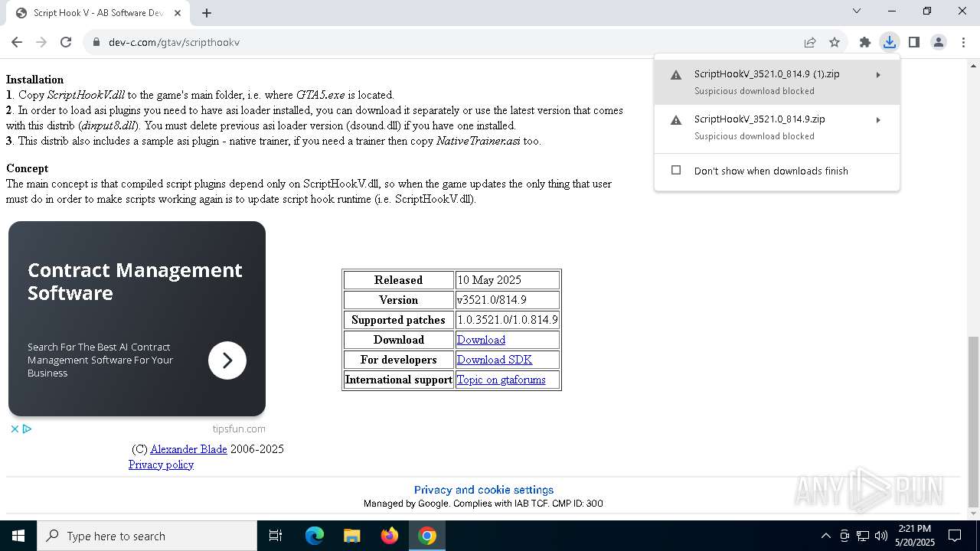Open Task View on taskbar
Image resolution: width=980 pixels, height=551 pixels.
(x=276, y=536)
